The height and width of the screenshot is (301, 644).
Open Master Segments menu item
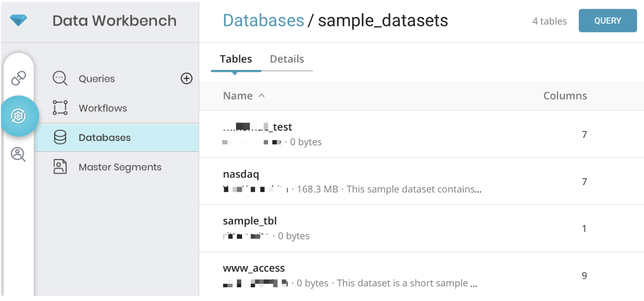pos(120,167)
